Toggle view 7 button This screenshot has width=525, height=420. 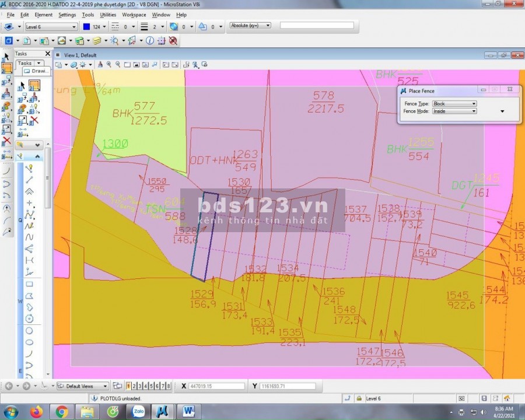pyautogui.click(x=163, y=386)
